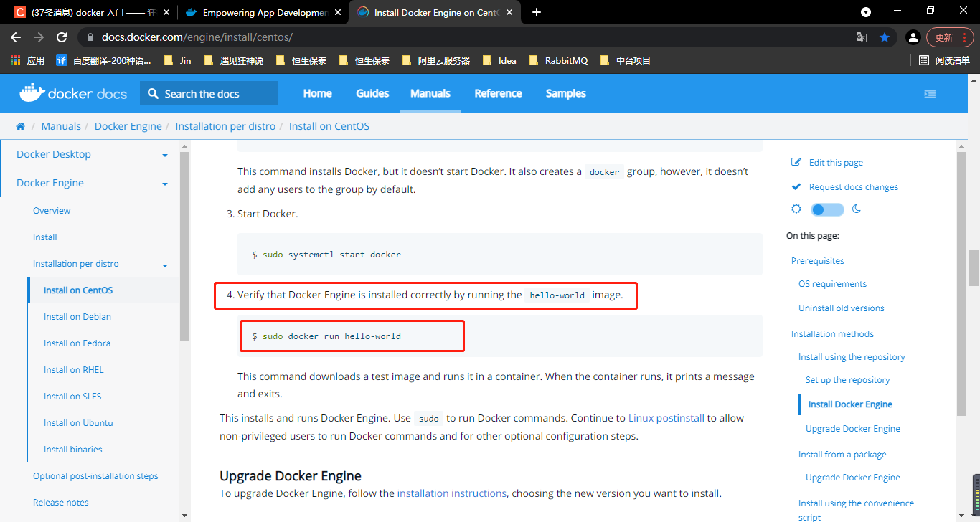Image resolution: width=980 pixels, height=522 pixels.
Task: Open the 百度翻译 bookmark
Action: click(105, 60)
